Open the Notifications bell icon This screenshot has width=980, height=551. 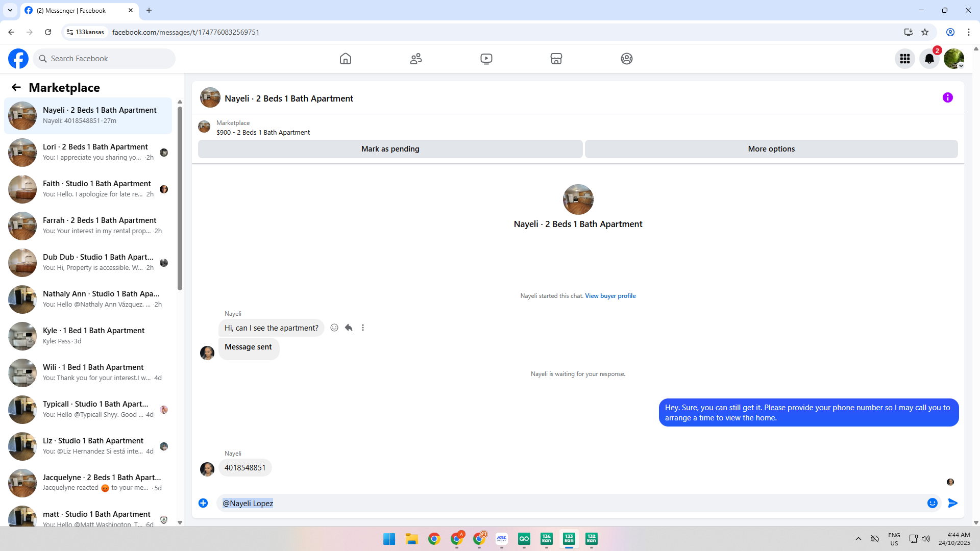pos(929,59)
